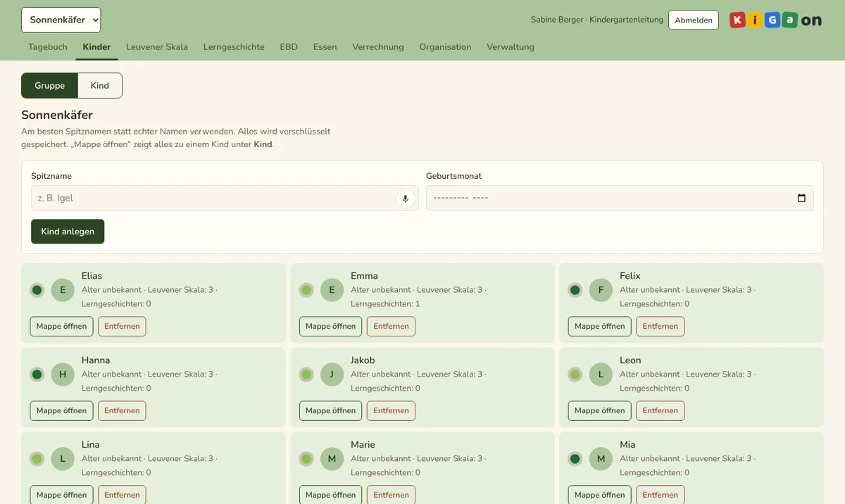The width and height of the screenshot is (845, 504).
Task: Open the Mappe for Emma
Action: pyautogui.click(x=331, y=327)
